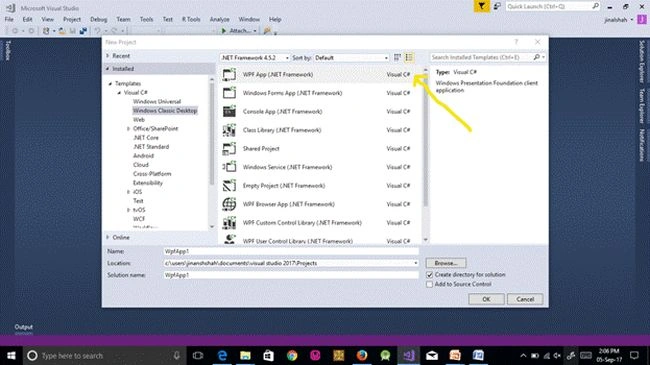Open the Solution Explorer side tab

642,61
